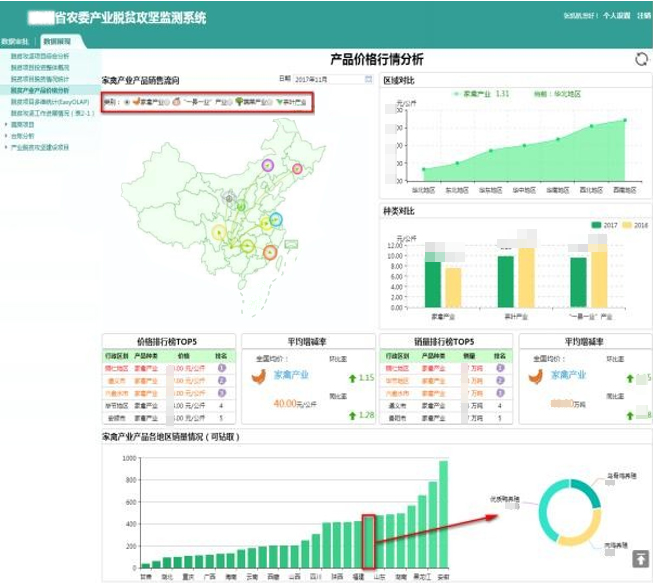Viewport: 653px width, 583px height.
Task: Click the 注销 logout link
Action: point(643,16)
